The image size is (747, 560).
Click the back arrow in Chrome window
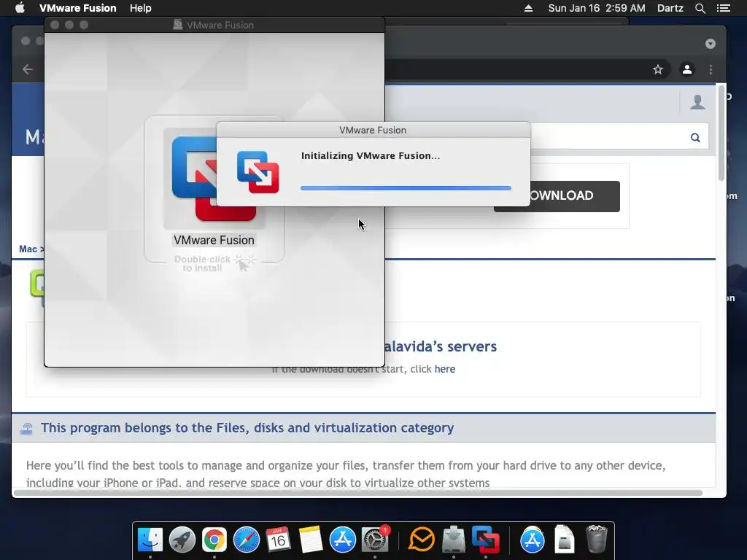[x=28, y=69]
